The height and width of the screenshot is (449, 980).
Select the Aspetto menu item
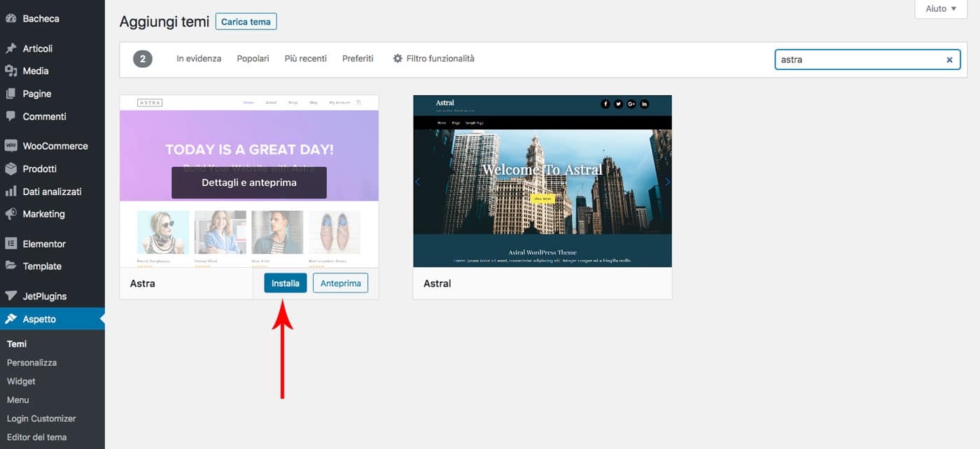click(x=52, y=319)
